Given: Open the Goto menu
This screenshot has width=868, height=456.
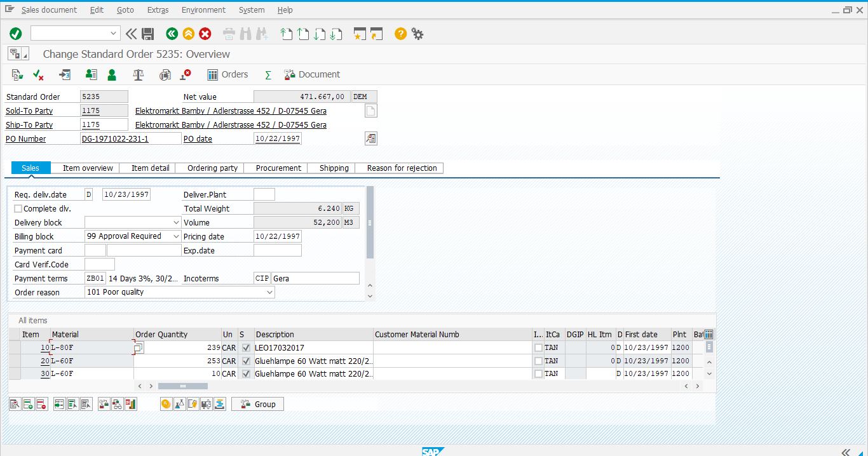Looking at the screenshot, I should [125, 10].
